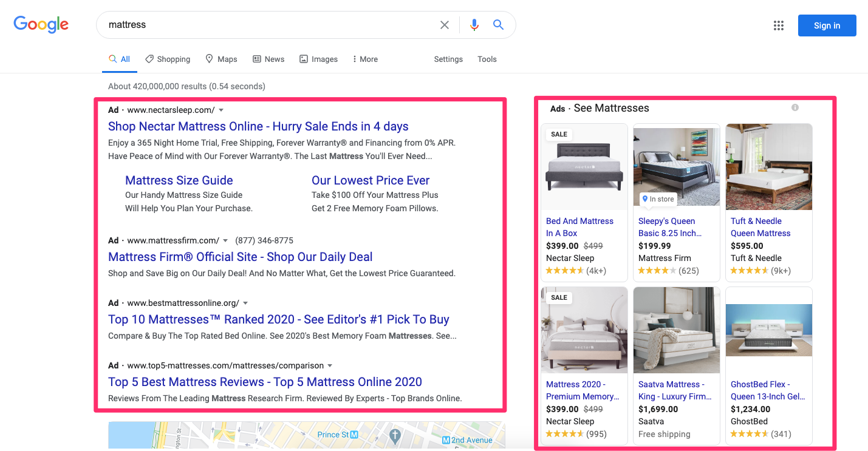Image resolution: width=868 pixels, height=451 pixels.
Task: Expand dropdown arrow next to mattressfirm.com
Action: (x=225, y=241)
